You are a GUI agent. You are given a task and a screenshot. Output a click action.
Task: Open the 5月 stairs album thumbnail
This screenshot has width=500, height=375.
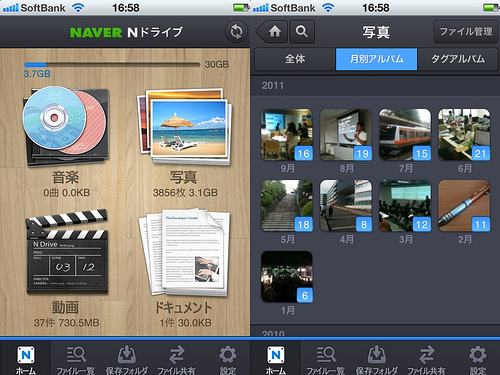(287, 206)
